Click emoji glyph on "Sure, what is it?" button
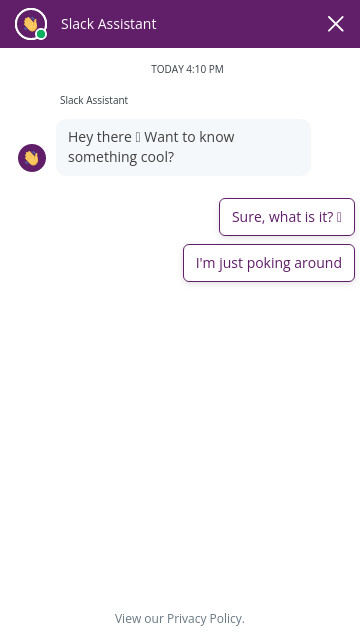 click(339, 217)
